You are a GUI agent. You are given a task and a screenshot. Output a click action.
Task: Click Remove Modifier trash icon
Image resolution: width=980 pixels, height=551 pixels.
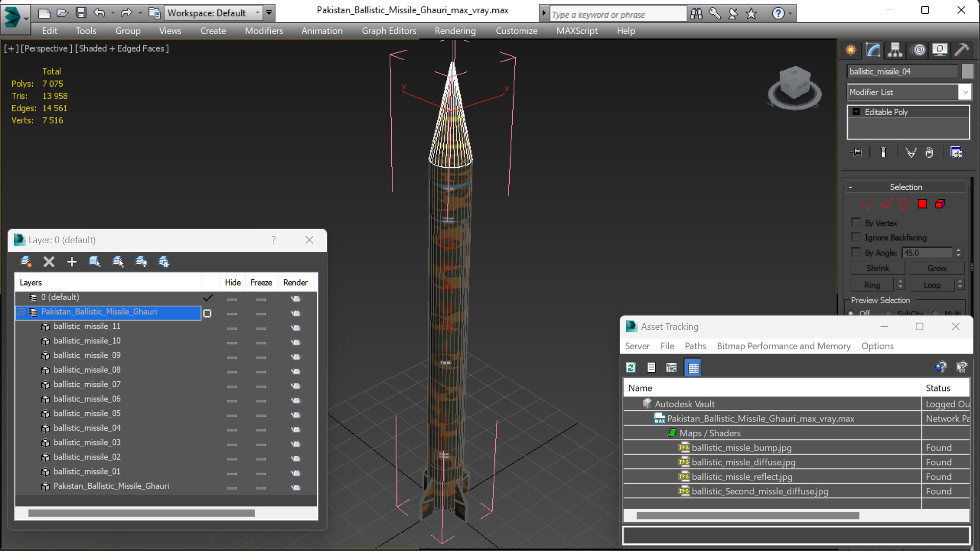[929, 152]
